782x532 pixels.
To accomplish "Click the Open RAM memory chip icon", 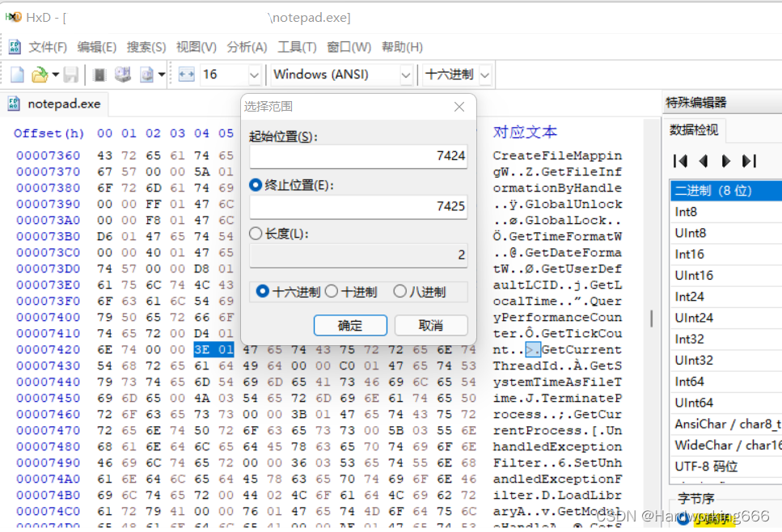I will [x=99, y=75].
